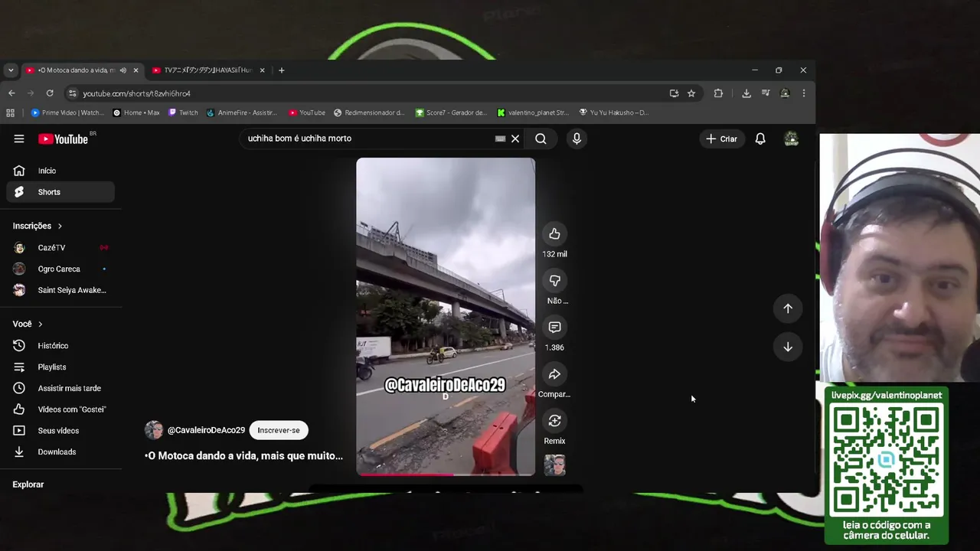
Task: Open Vídeos com "Gostei"
Action: 60,409
